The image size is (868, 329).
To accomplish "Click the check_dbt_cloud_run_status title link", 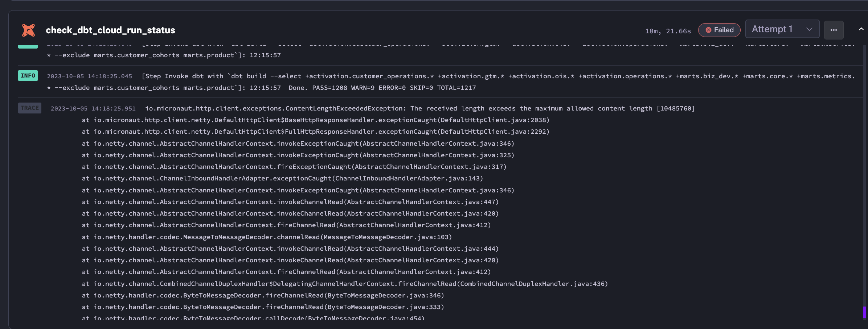I will pos(111,30).
